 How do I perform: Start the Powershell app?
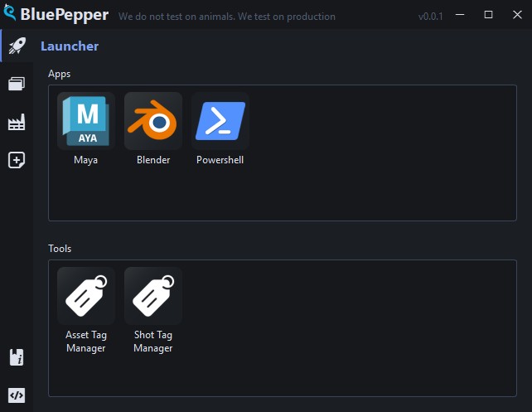click(x=220, y=121)
